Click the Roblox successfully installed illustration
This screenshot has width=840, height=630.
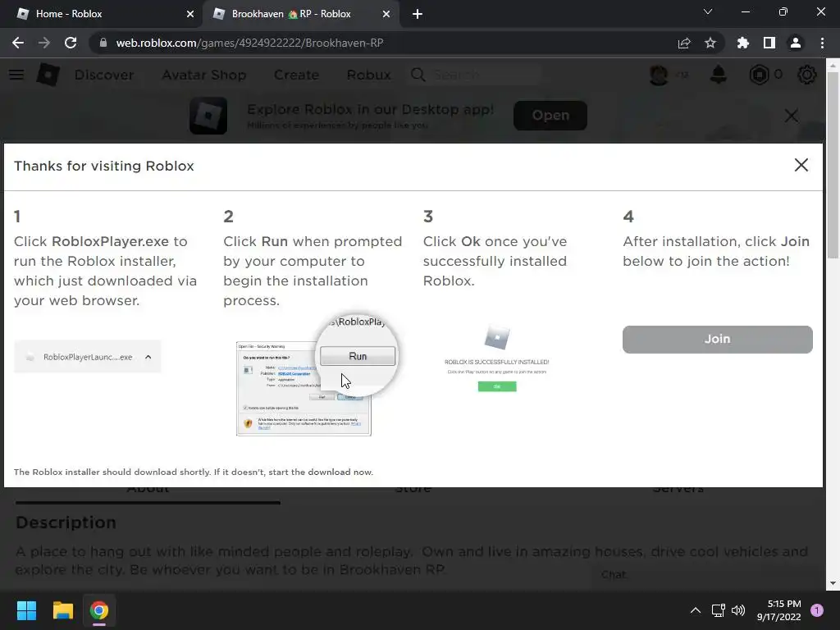496,358
